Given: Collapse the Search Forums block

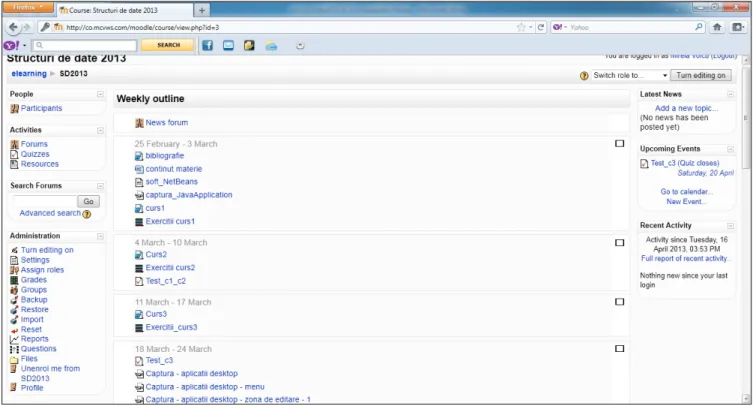Looking at the screenshot, I should point(100,186).
